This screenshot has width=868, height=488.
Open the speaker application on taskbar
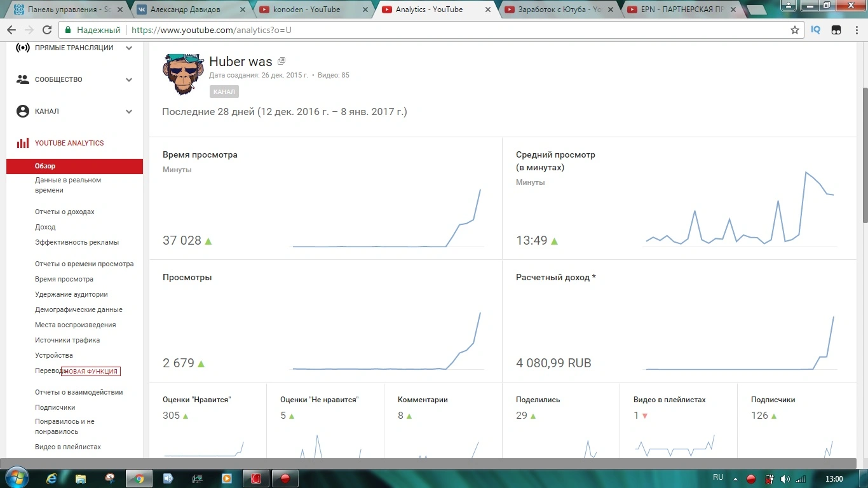tap(168, 478)
